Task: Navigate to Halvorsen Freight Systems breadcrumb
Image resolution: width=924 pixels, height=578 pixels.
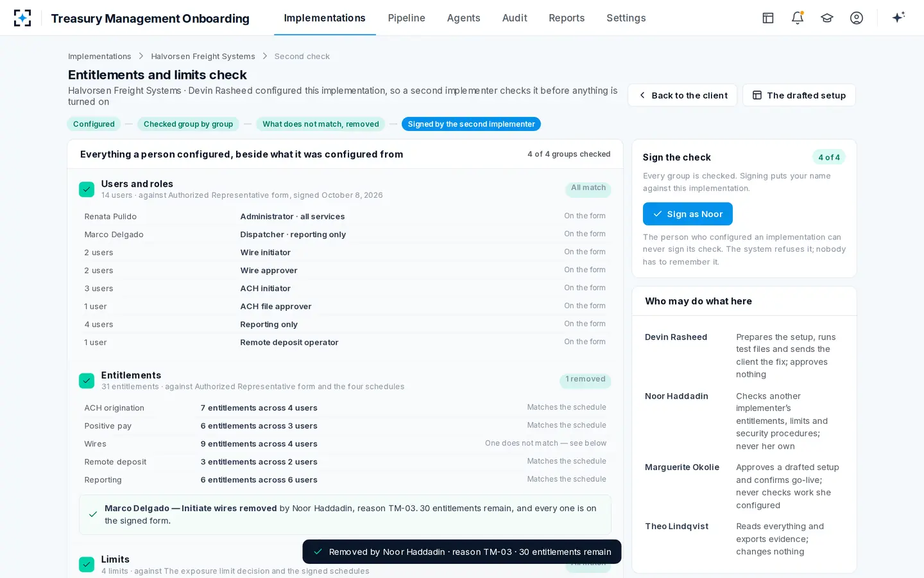Action: tap(203, 57)
